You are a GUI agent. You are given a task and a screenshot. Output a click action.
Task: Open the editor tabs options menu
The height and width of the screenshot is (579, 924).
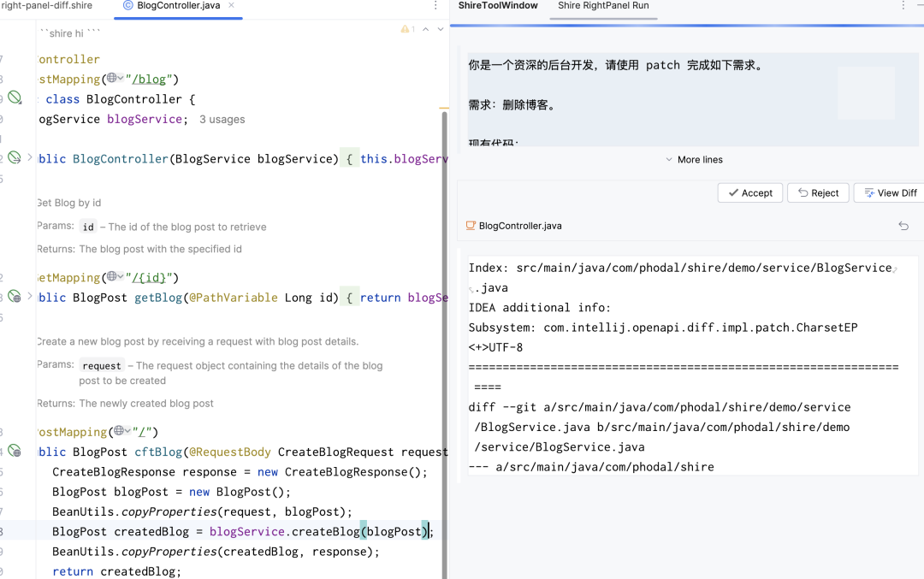435,5
